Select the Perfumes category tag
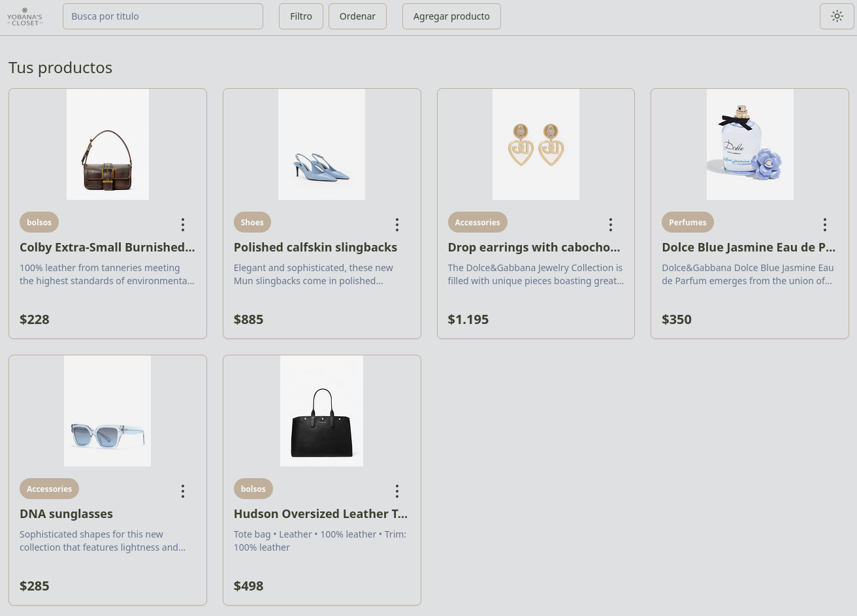This screenshot has height=616, width=857. [688, 222]
